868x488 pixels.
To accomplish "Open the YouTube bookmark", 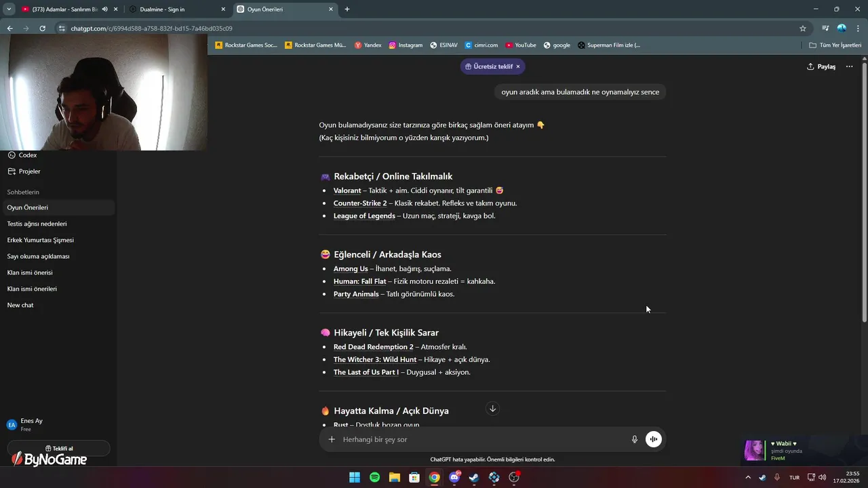I will 521,45.
